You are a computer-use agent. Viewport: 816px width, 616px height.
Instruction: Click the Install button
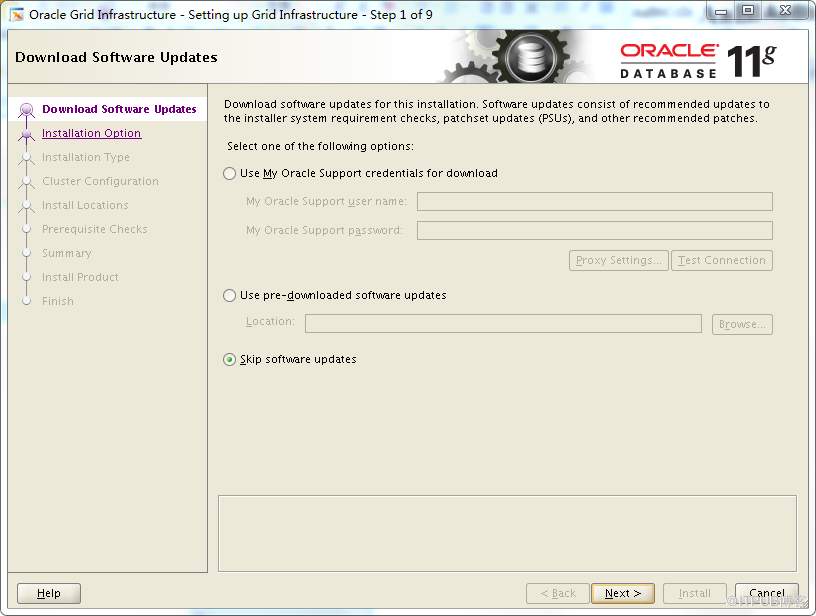[695, 594]
